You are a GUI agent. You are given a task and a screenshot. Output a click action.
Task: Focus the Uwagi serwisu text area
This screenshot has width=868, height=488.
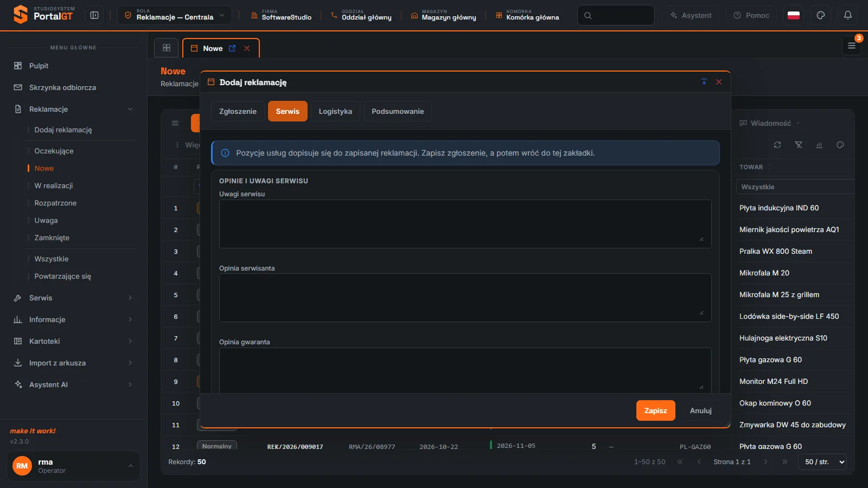[x=465, y=224]
